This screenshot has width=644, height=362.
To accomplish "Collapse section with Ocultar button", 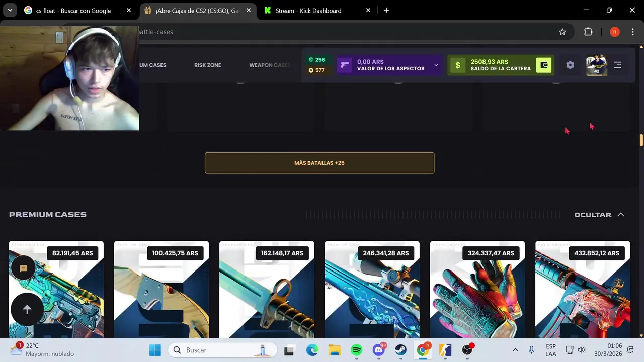I will click(x=599, y=215).
